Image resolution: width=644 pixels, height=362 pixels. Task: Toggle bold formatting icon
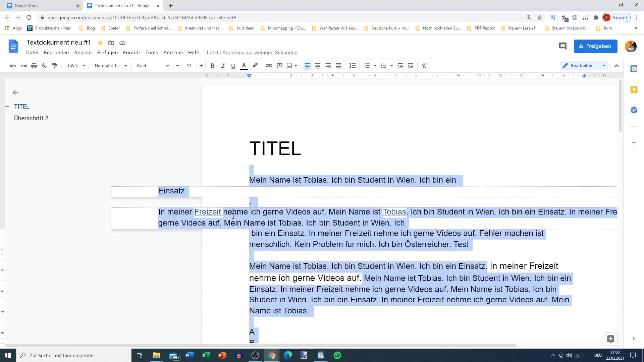[x=212, y=65]
